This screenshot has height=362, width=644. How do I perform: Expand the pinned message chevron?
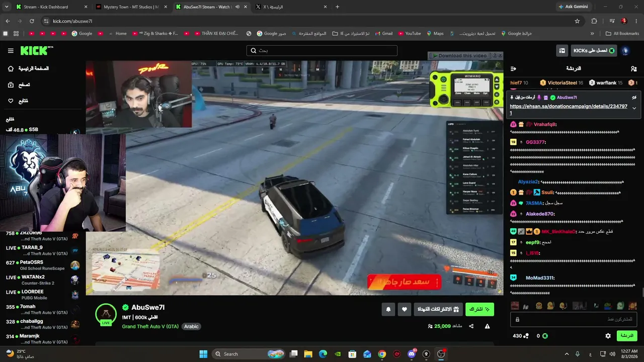coord(634,108)
